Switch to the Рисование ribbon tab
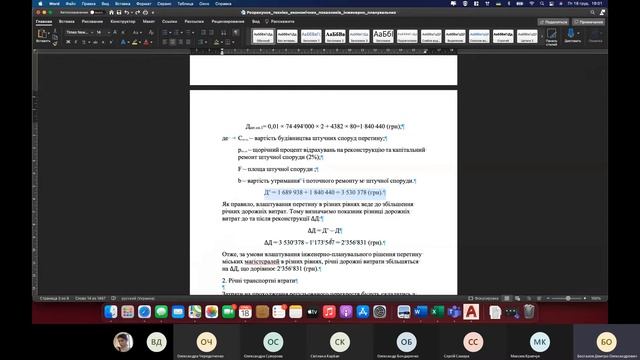 click(92, 22)
